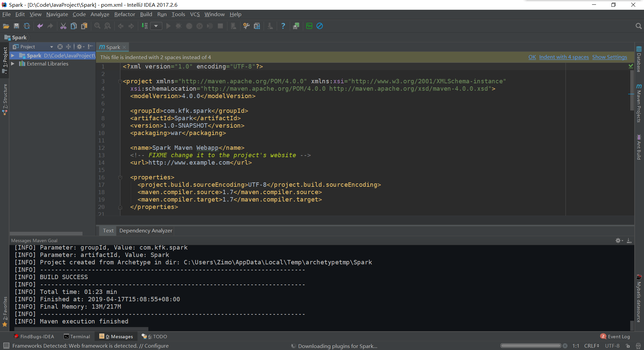Open the Mybatis datasource side tool window
This screenshot has width=644, height=350.
tap(639, 298)
